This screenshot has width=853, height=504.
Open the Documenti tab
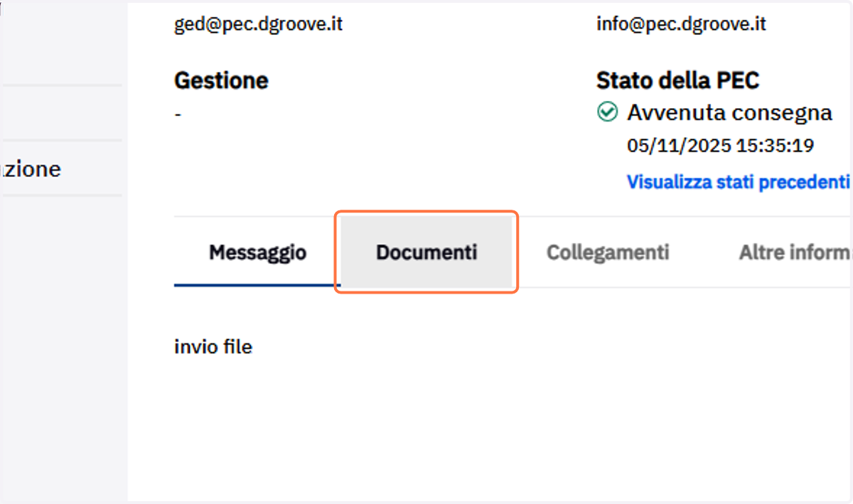click(426, 252)
